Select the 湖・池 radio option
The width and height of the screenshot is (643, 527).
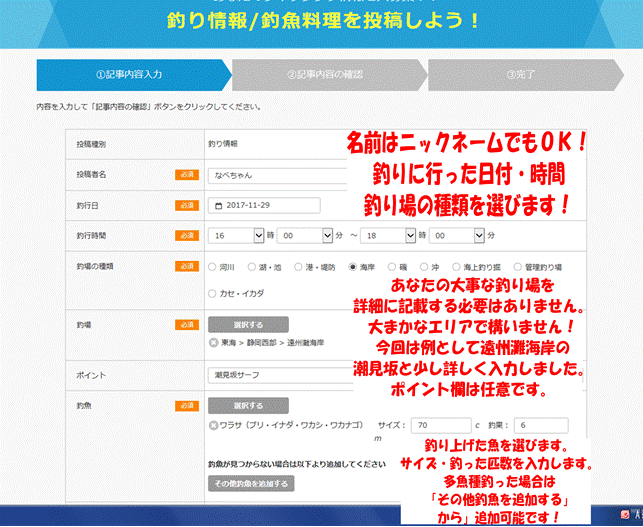(x=251, y=267)
